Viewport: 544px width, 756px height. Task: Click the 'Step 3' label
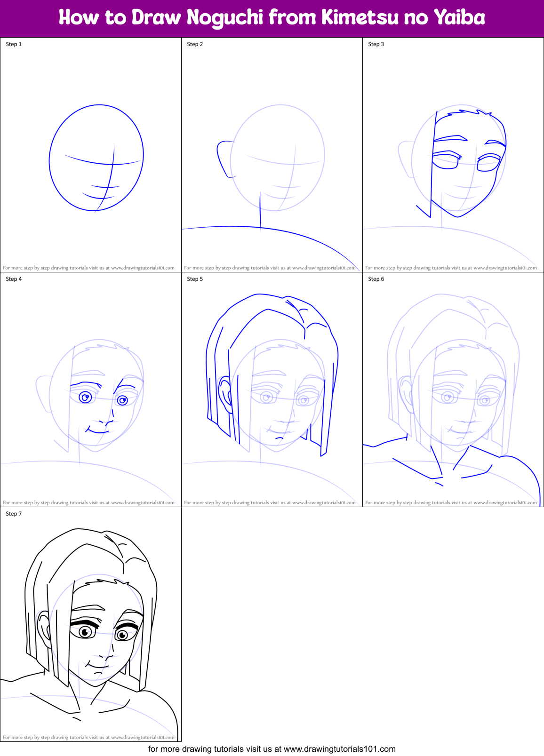(x=376, y=44)
